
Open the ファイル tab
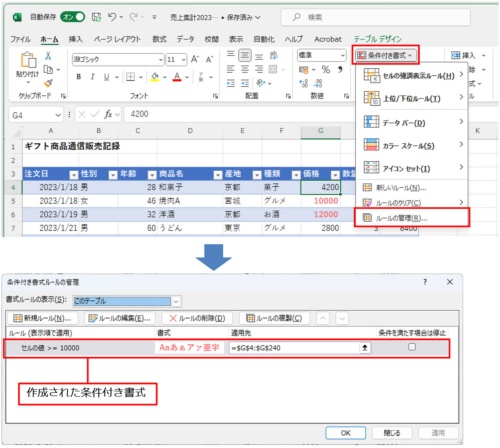click(x=20, y=39)
